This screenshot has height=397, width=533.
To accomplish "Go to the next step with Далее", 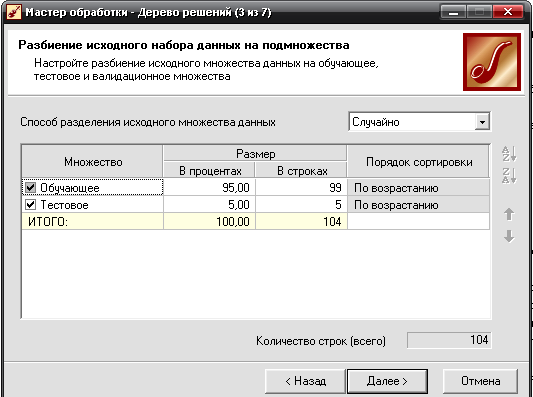I will click(387, 381).
